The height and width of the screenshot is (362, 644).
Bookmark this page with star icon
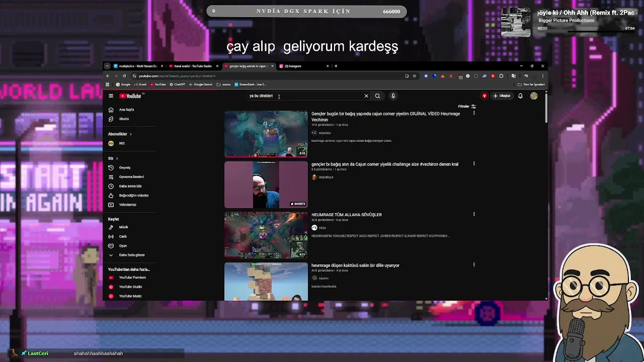coord(414,76)
